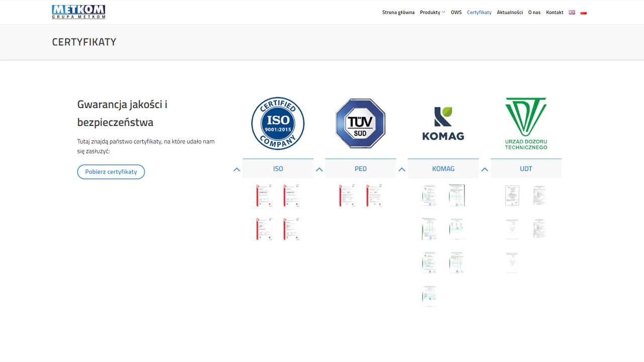Click the ISO section header
This screenshot has width=644, height=362.
click(278, 168)
